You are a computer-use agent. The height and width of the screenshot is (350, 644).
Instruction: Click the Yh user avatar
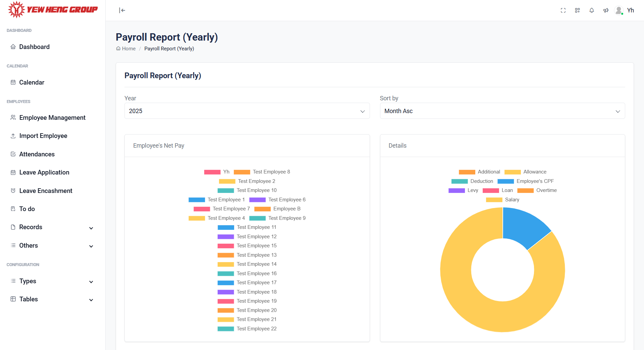619,10
